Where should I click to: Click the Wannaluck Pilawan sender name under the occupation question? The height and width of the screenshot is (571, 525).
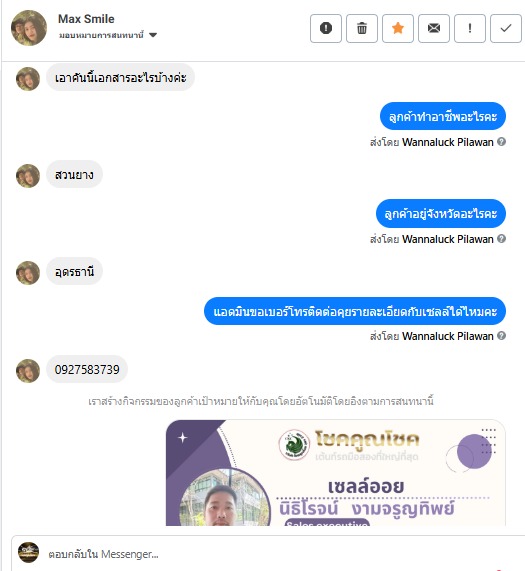point(447,142)
